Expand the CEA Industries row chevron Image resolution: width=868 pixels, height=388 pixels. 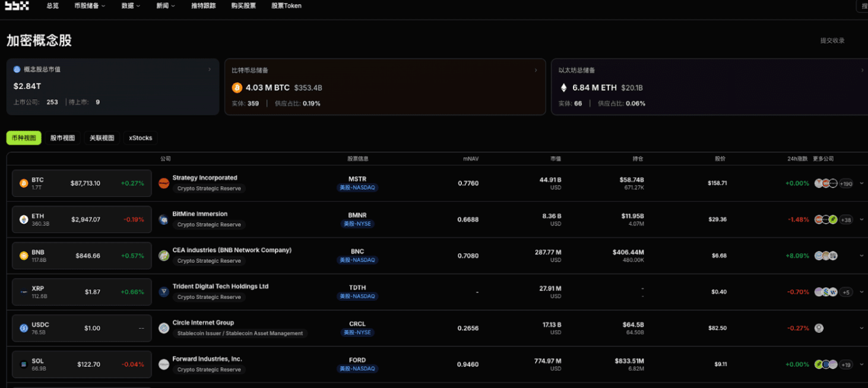[x=861, y=256]
